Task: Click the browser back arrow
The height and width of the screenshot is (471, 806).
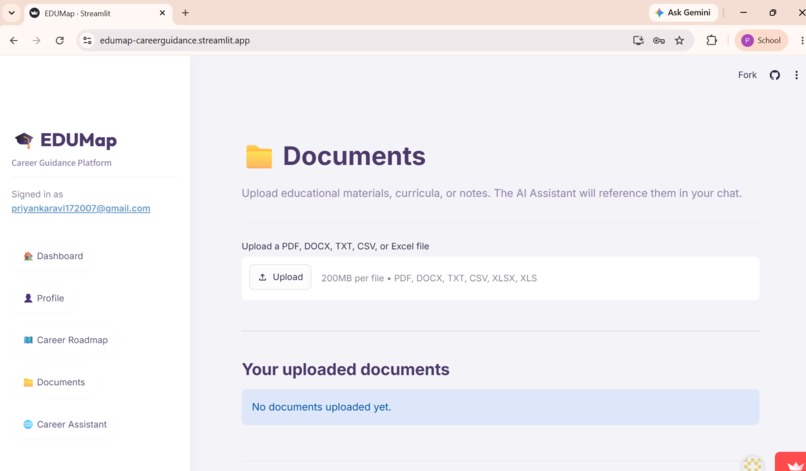Action: point(14,40)
